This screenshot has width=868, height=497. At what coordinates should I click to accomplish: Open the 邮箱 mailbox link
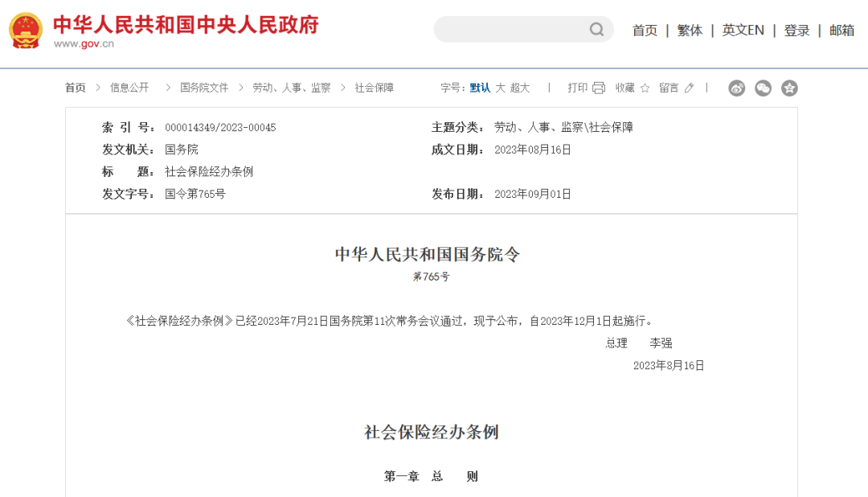841,31
